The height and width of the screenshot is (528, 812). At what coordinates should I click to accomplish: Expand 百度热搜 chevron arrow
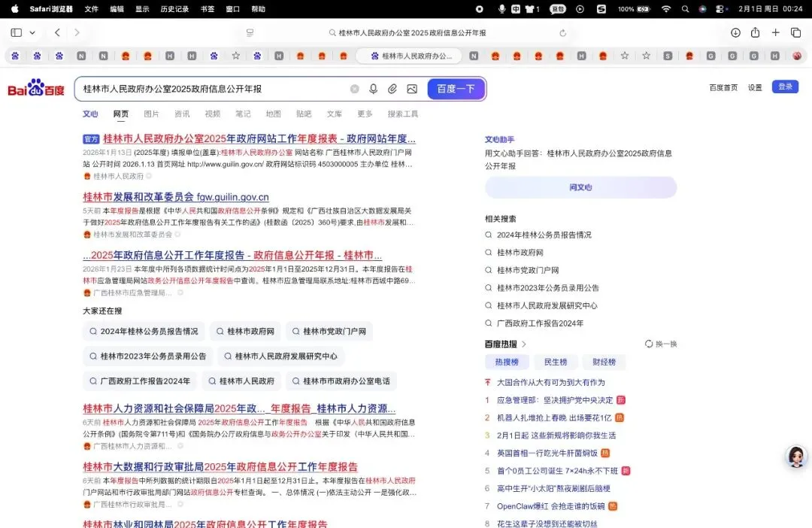524,344
